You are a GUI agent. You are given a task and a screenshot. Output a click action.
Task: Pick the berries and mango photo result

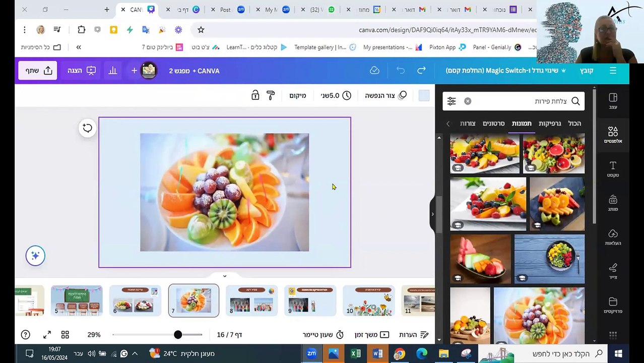pyautogui.click(x=488, y=204)
